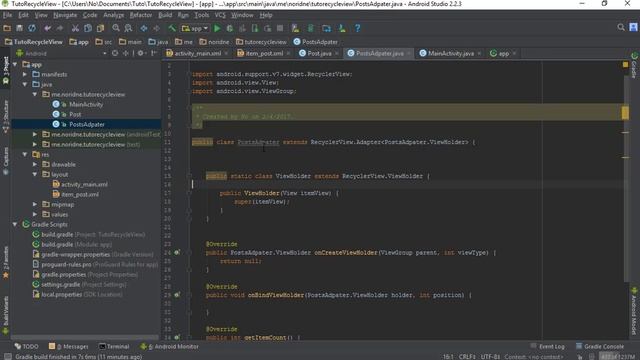This screenshot has width=640, height=360.
Task: Open the app run configuration dropdown
Action: 195,28
